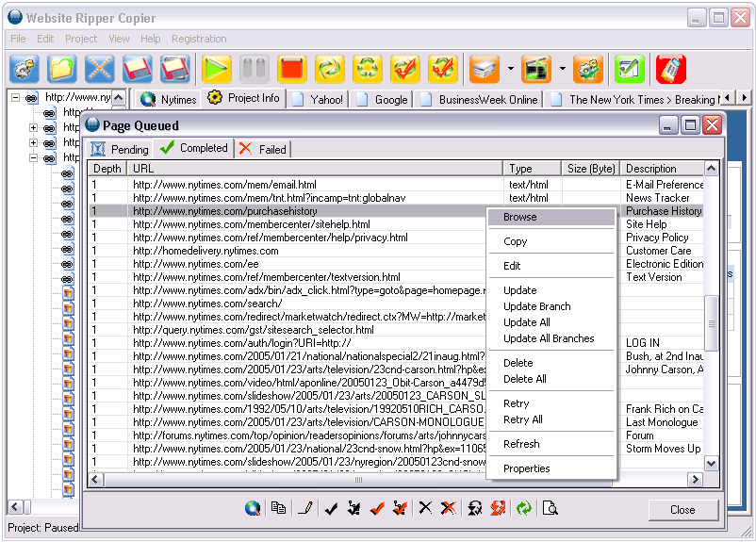Open the Registration menu
The width and height of the screenshot is (756, 542).
[x=199, y=39]
